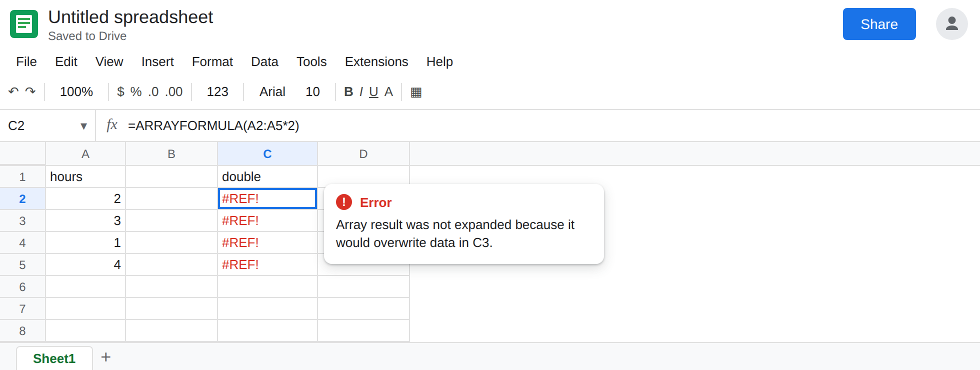Screen dimensions: 980x370
Task: Open the zoom 100% dropdown
Action: [x=76, y=92]
